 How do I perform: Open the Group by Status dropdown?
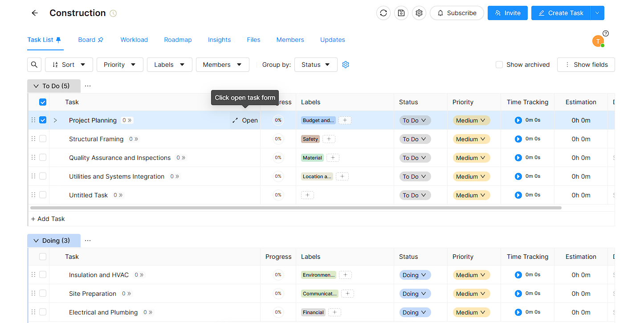click(315, 65)
